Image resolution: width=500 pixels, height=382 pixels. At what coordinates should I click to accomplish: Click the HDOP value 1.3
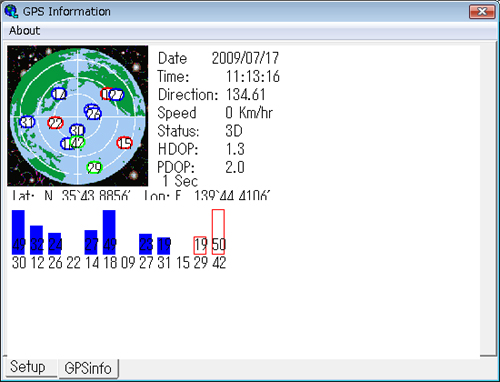click(235, 149)
